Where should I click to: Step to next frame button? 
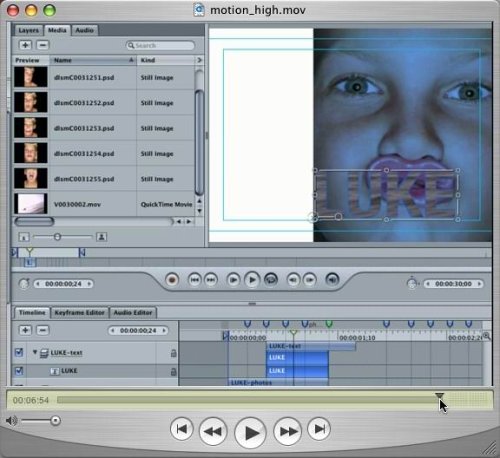(310, 280)
